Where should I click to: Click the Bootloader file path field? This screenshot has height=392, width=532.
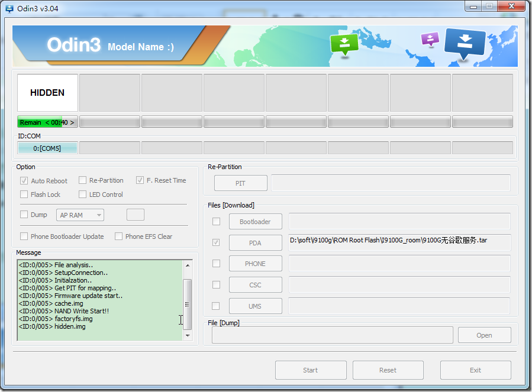point(399,222)
